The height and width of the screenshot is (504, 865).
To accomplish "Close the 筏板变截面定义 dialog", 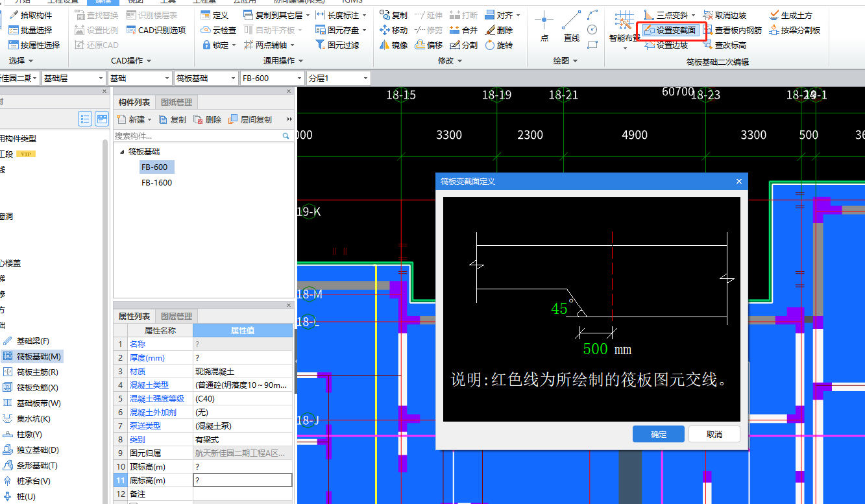I will click(739, 182).
